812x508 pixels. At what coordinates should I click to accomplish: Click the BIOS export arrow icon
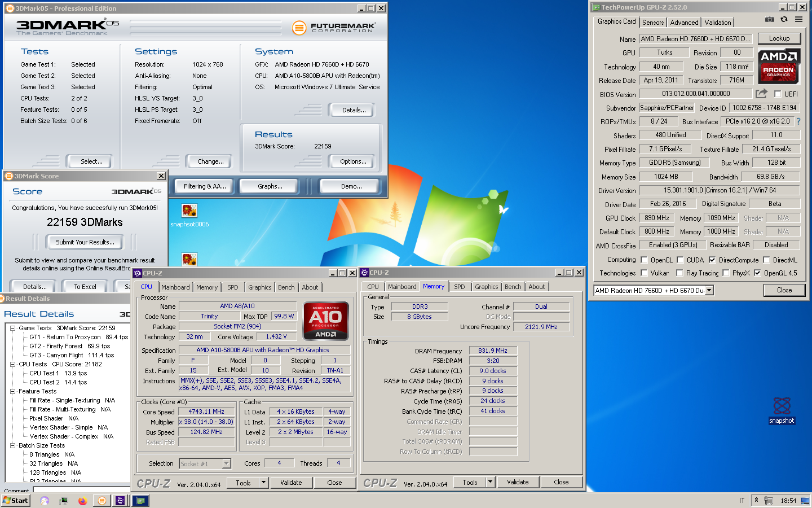coord(762,93)
